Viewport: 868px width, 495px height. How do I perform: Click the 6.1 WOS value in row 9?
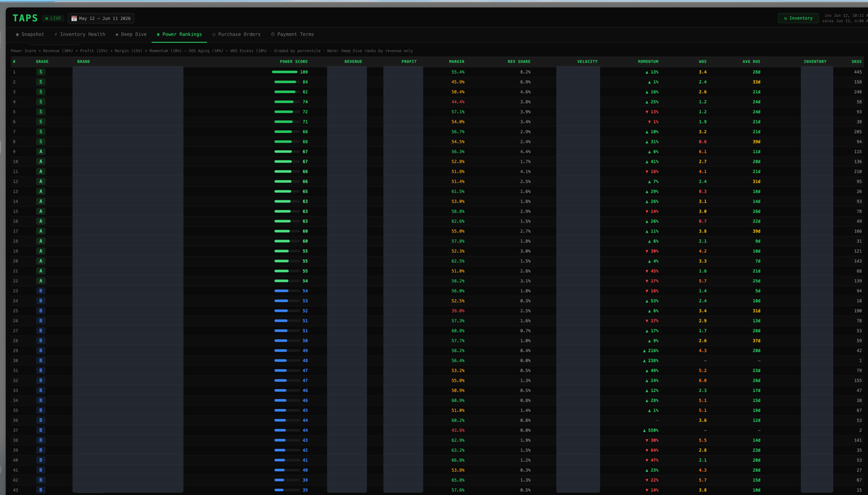pyautogui.click(x=703, y=152)
